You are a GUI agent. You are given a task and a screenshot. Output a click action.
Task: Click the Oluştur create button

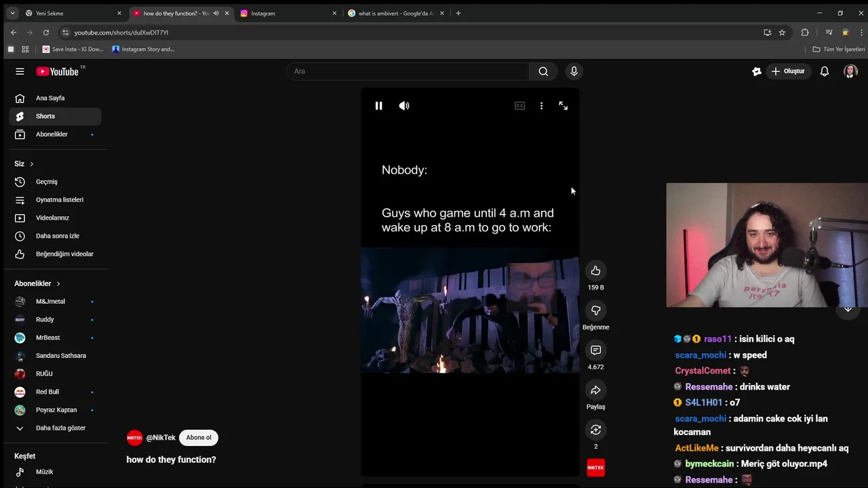tap(788, 71)
